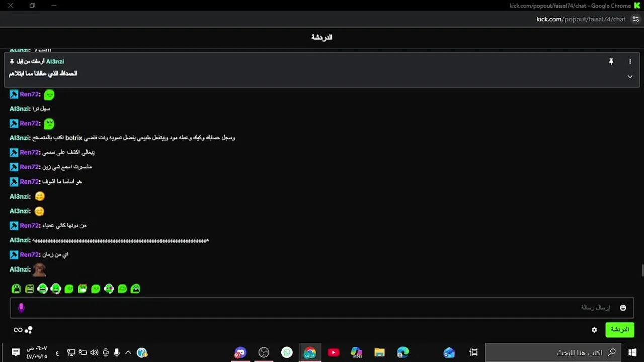The height and width of the screenshot is (362, 644).
Task: Click the infinity icon below the message box
Action: coord(18,330)
